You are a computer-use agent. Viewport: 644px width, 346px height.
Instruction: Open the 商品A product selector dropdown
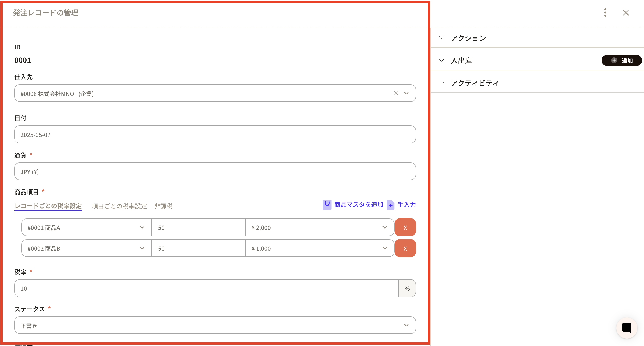pyautogui.click(x=142, y=227)
